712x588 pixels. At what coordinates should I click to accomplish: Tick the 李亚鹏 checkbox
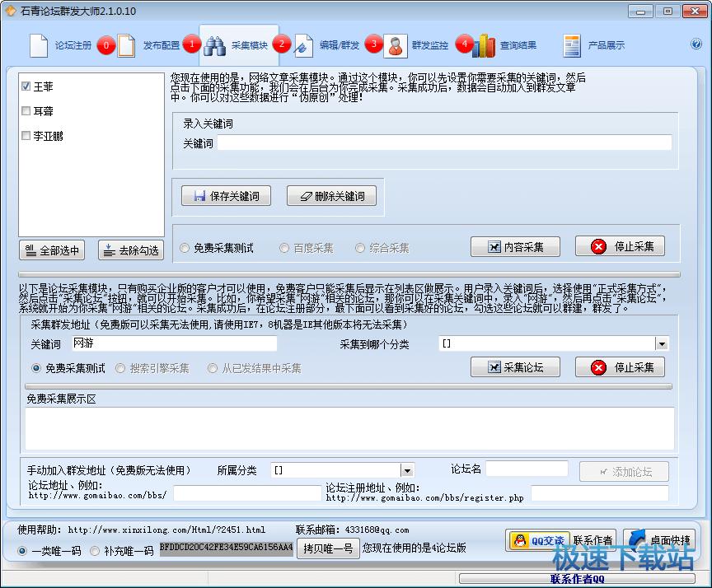[26, 137]
